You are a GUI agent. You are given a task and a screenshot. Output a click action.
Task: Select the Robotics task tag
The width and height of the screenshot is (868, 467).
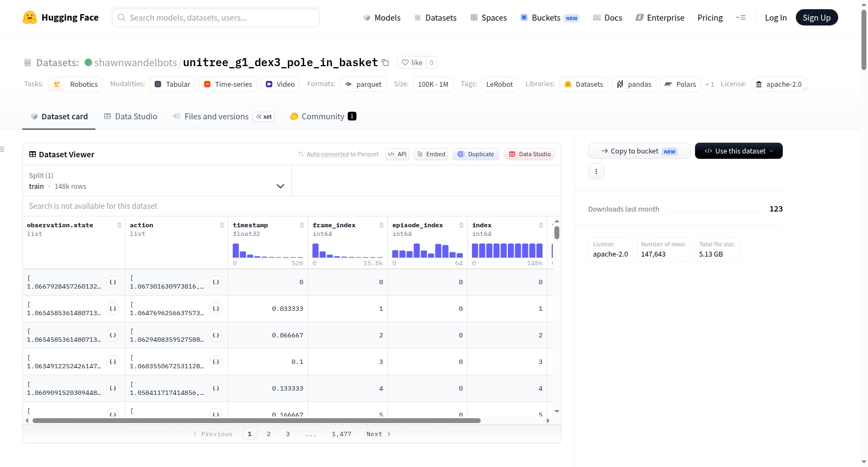75,84
